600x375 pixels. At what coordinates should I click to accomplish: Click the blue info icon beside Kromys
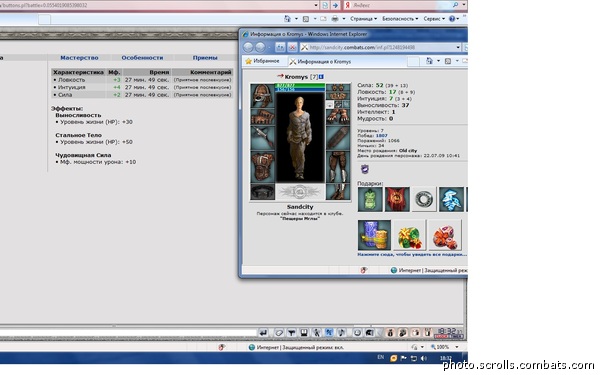[x=321, y=77]
